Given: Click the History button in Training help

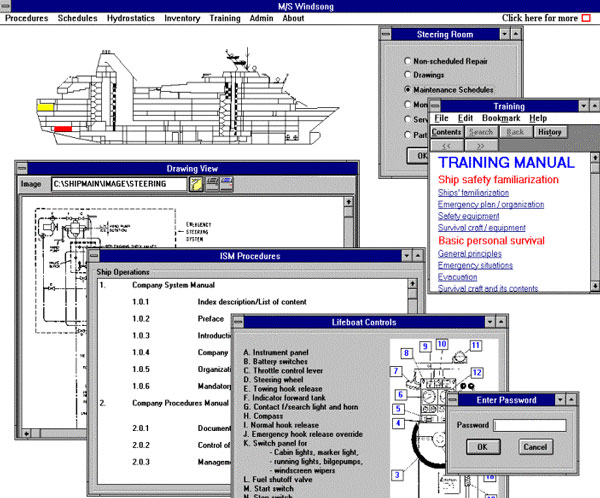Looking at the screenshot, I should pyautogui.click(x=550, y=132).
